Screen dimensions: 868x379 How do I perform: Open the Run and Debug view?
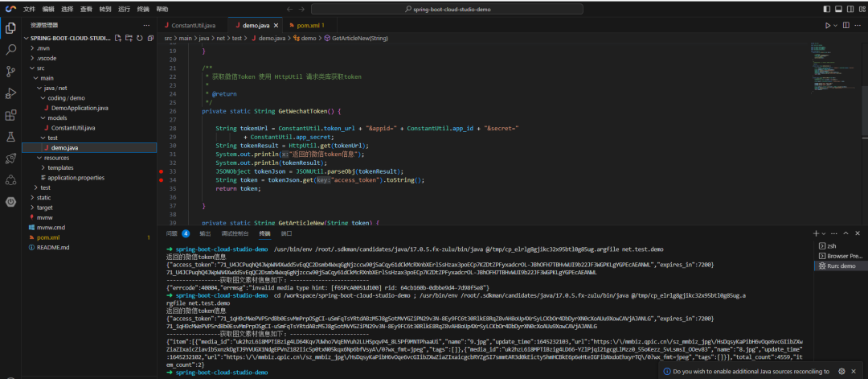tap(10, 93)
